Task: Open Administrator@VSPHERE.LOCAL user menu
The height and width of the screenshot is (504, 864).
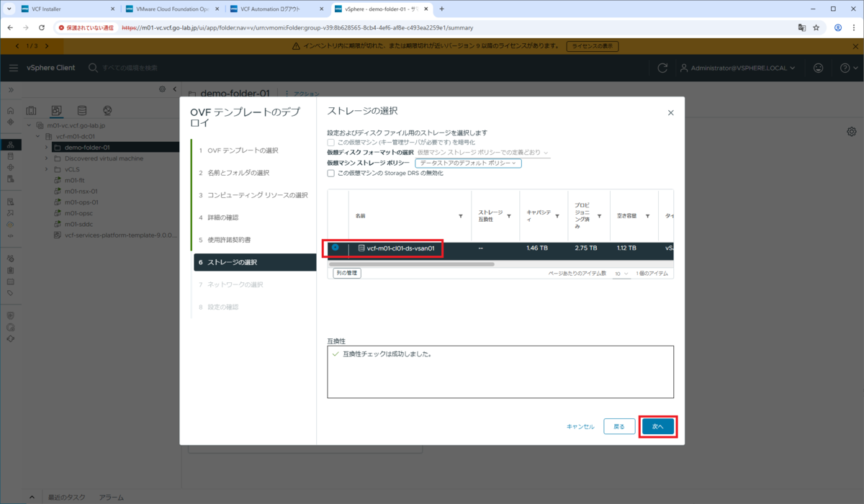Action: [737, 68]
